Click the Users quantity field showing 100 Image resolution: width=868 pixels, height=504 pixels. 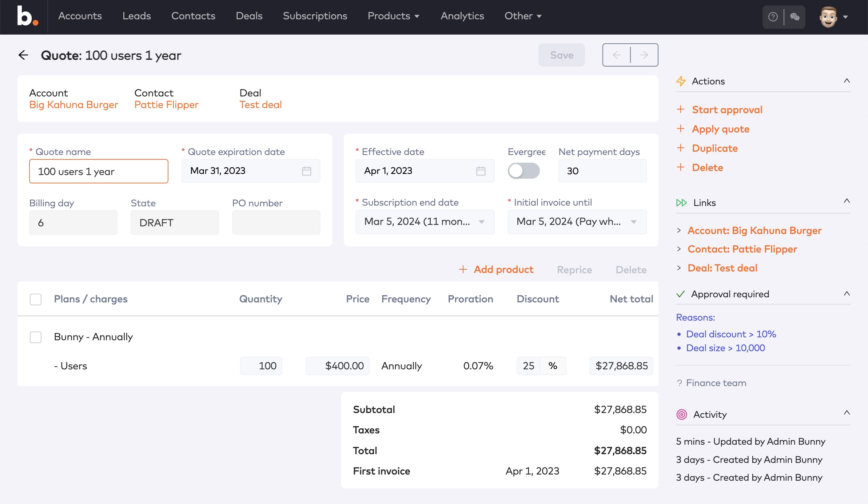pos(261,366)
